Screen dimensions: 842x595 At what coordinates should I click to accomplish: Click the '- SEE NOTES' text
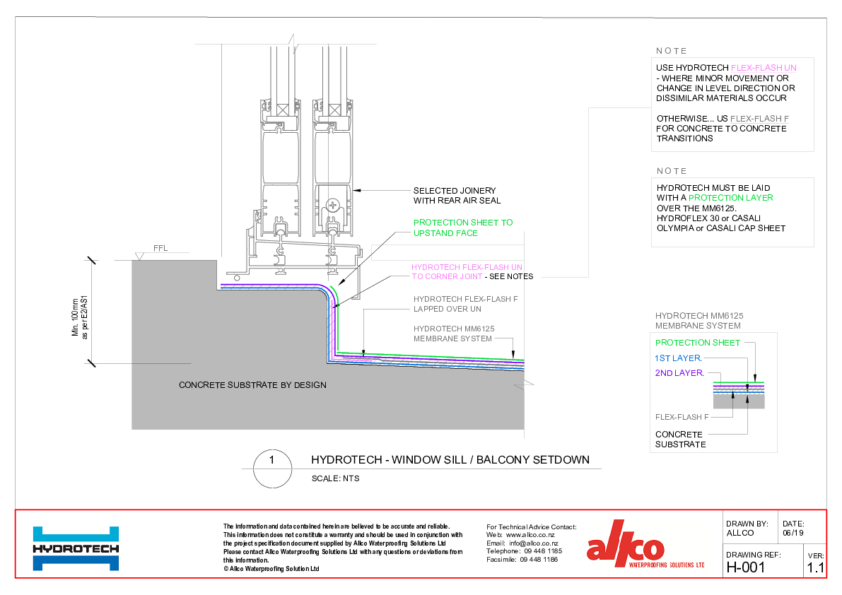(x=509, y=277)
